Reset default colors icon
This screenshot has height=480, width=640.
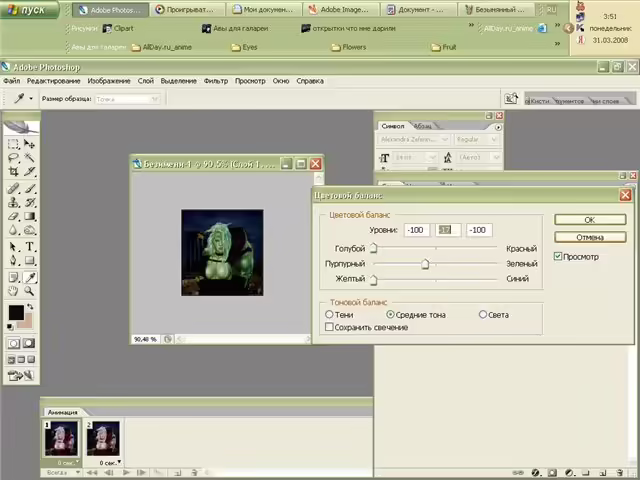point(10,327)
